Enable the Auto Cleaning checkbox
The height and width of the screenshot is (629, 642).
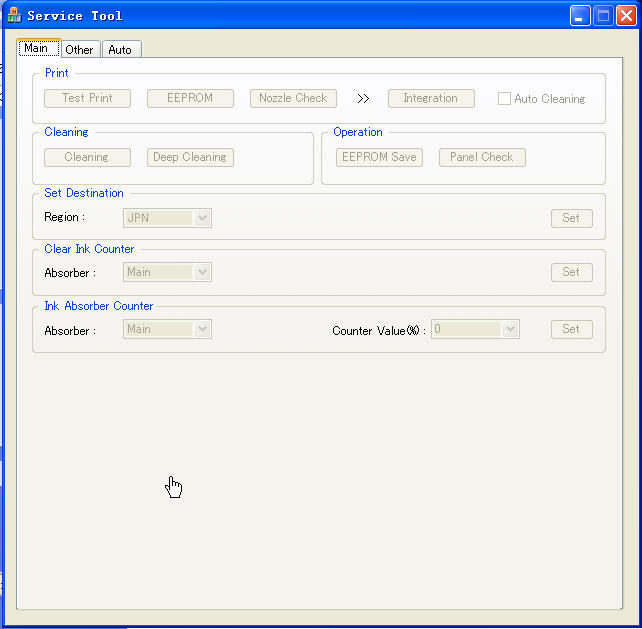pyautogui.click(x=505, y=99)
